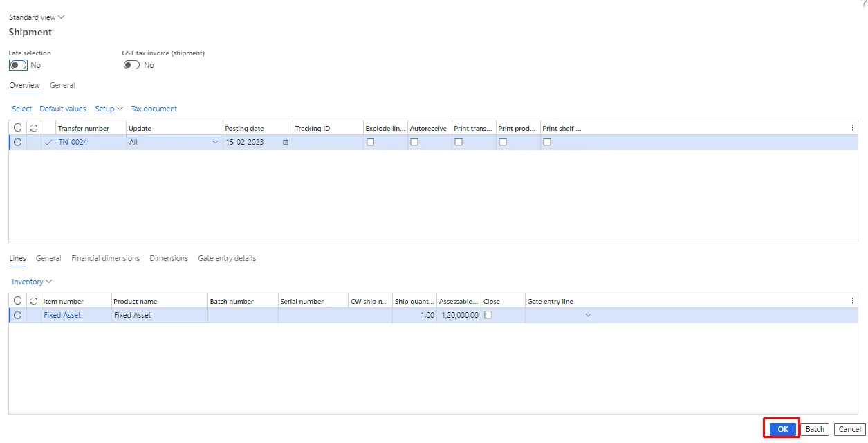Check Print shelf labels box
868x443 pixels.
(547, 142)
